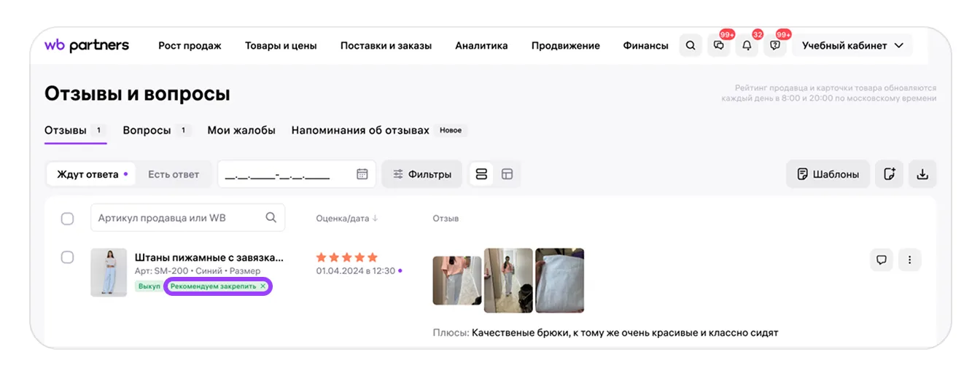Open the pajama pants product thumbnail

pyautogui.click(x=109, y=273)
